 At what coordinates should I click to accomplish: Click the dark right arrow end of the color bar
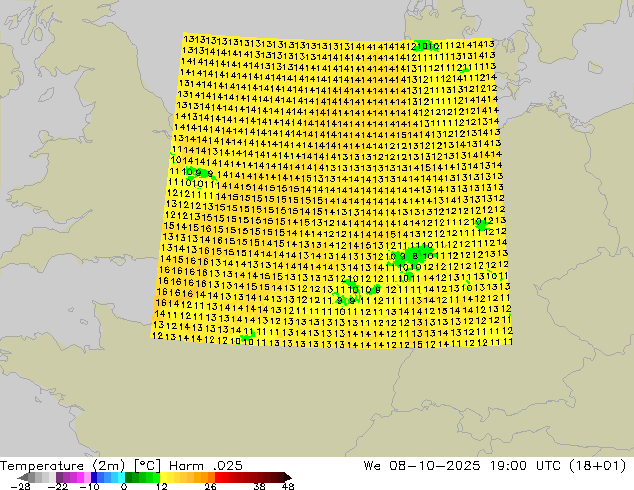(288, 477)
